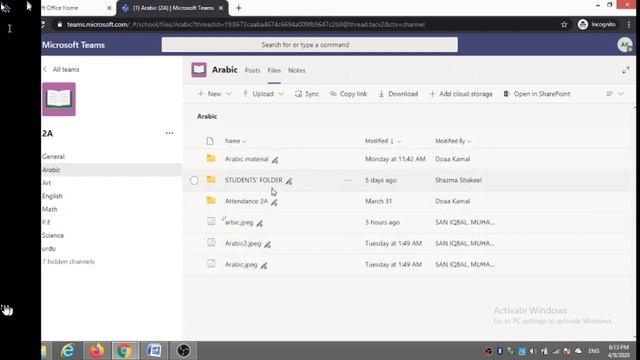Open the view options dropdown
The height and width of the screenshot is (360, 640).
click(x=615, y=94)
